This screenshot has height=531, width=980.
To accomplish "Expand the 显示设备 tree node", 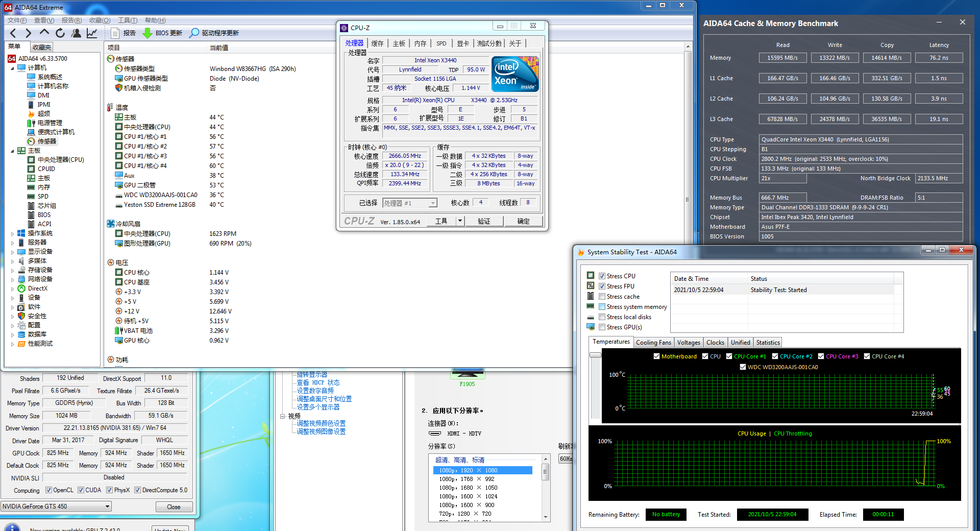I will pyautogui.click(x=13, y=252).
